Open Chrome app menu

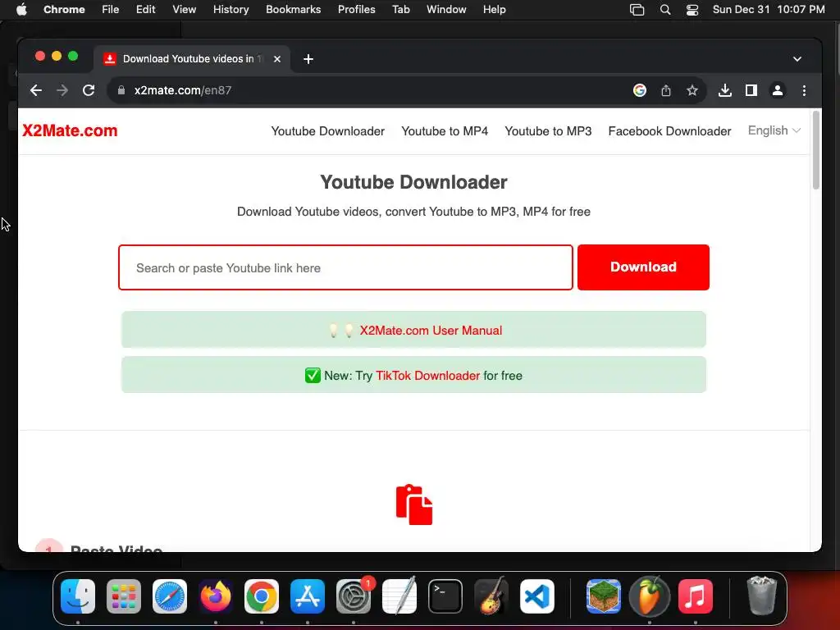[x=64, y=10]
